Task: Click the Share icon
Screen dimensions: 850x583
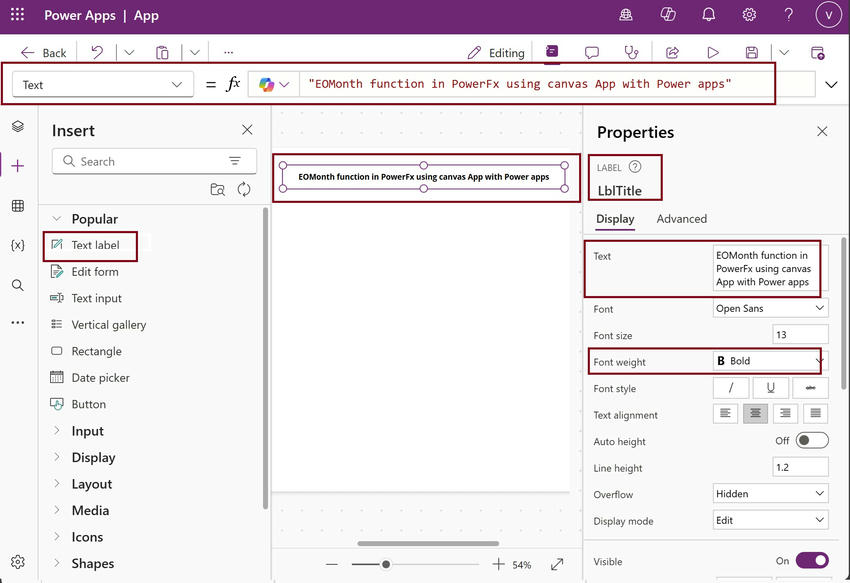Action: coord(672,53)
